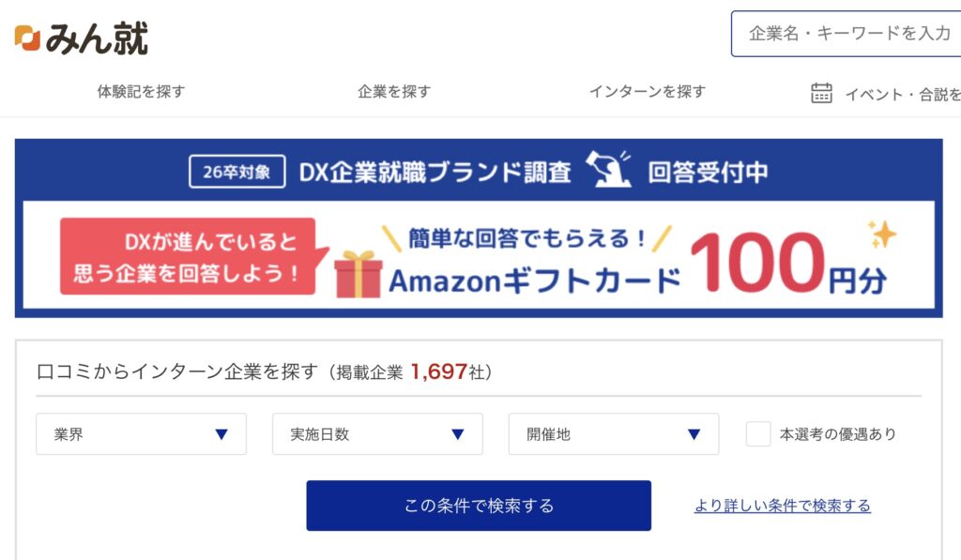The image size is (961, 560).
Task: Open the 開催地 dropdown
Action: pos(614,434)
